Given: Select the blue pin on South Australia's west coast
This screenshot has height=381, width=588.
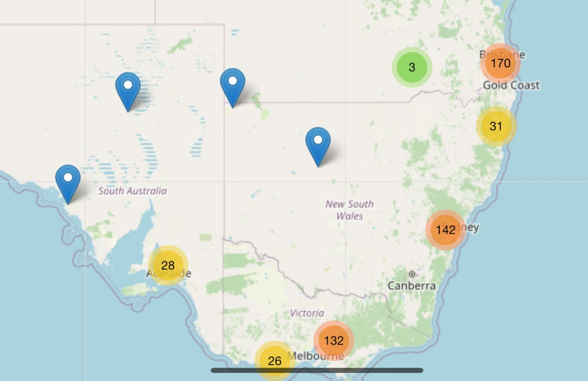Looking at the screenshot, I should pos(68,184).
